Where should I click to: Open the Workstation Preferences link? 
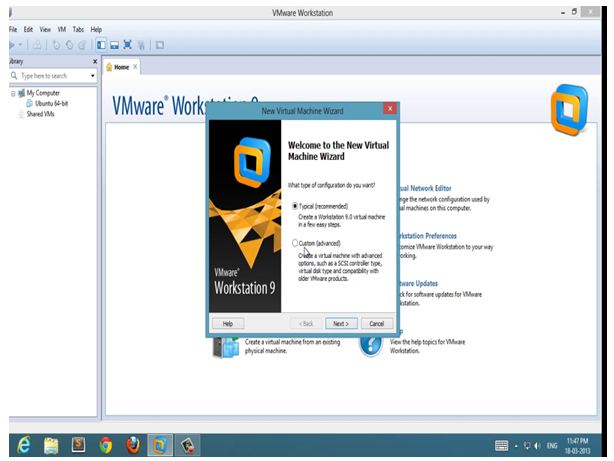point(428,236)
